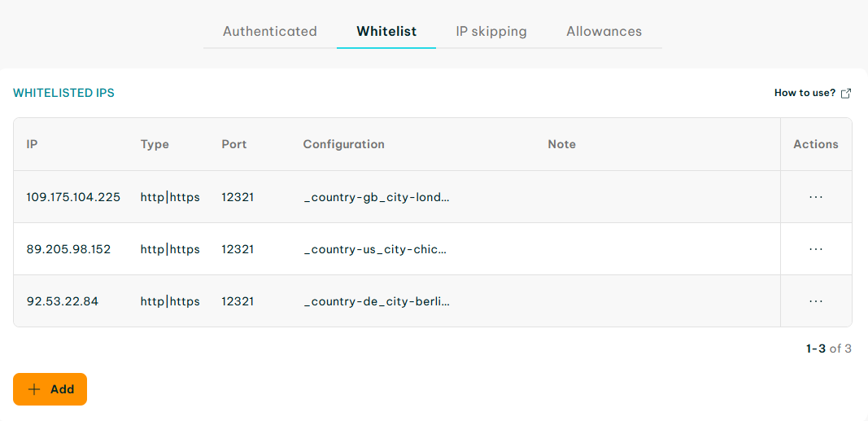Click the Port column header
Screen dimensions: 868x421
pos(234,145)
